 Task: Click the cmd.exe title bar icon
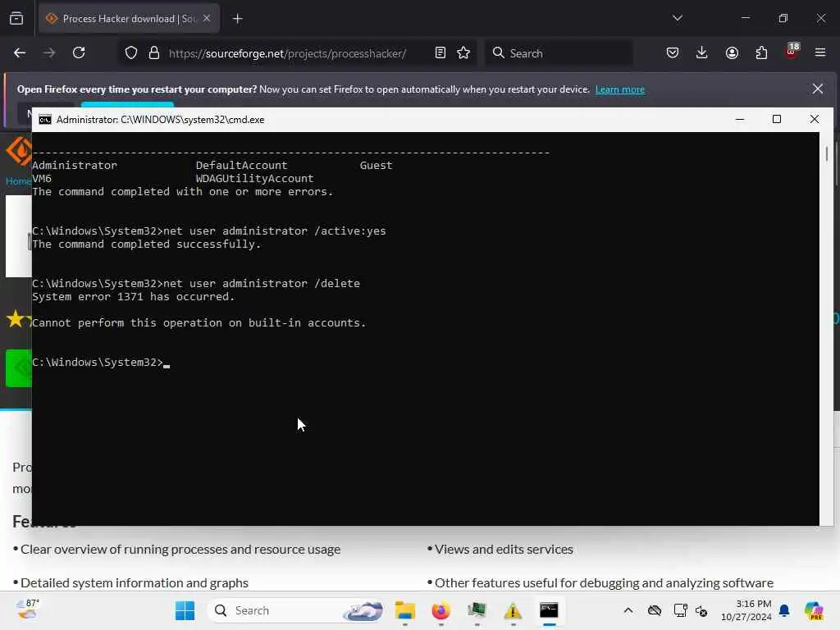click(45, 120)
